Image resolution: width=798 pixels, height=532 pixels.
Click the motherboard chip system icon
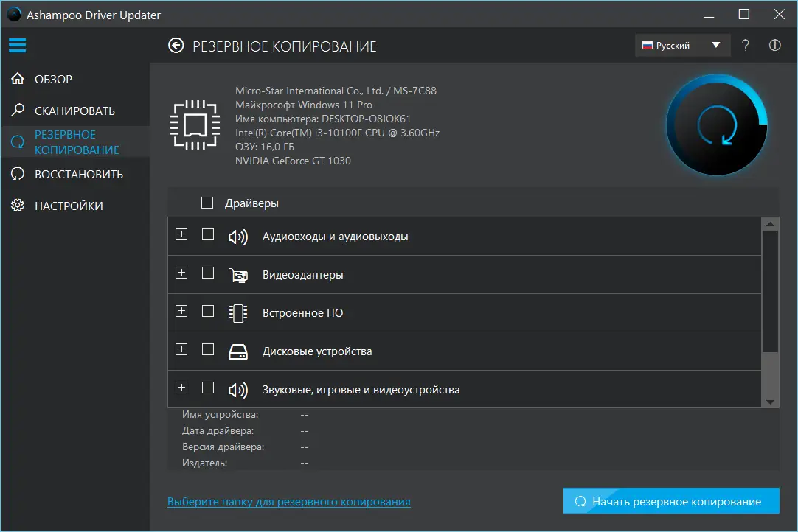click(195, 125)
